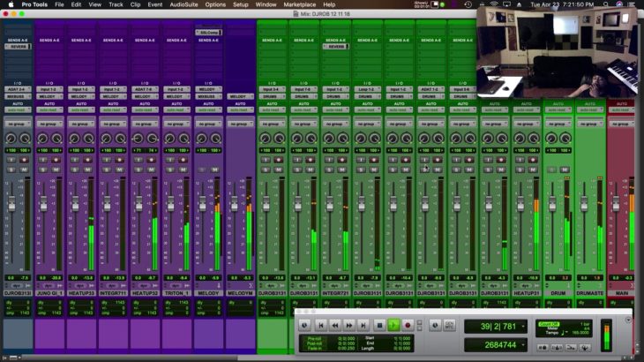The height and width of the screenshot is (362, 644).
Task: Solo the HEATUP32 track
Action: click(138, 170)
